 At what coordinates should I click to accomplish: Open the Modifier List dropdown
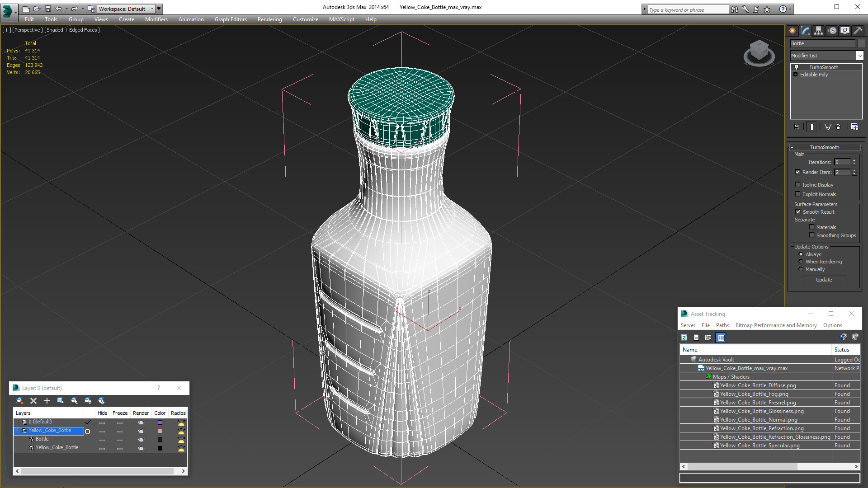[x=859, y=56]
